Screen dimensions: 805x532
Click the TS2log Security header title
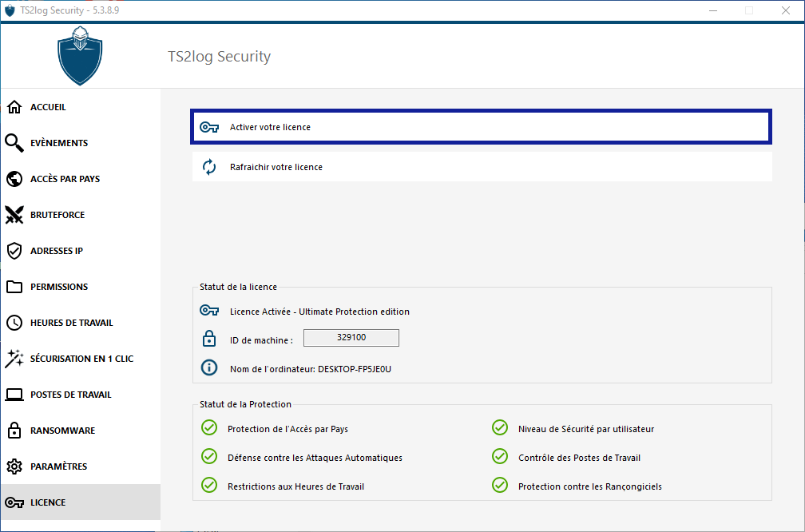coord(219,57)
